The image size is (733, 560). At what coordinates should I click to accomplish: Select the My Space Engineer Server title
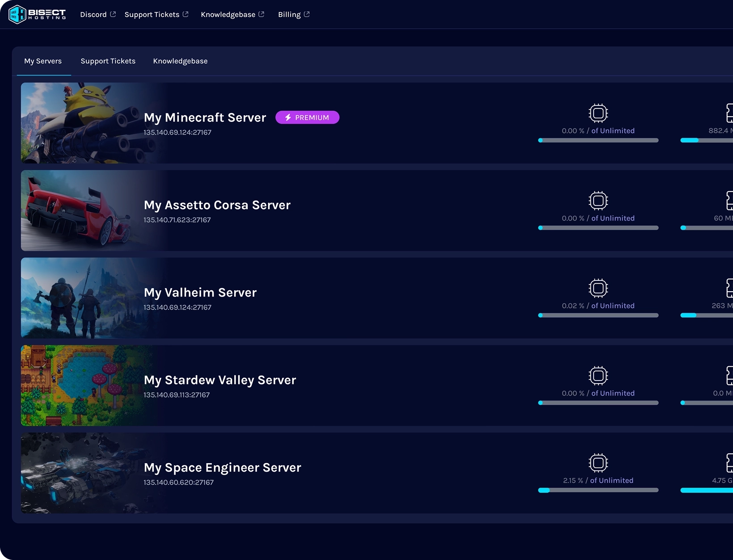tap(223, 468)
